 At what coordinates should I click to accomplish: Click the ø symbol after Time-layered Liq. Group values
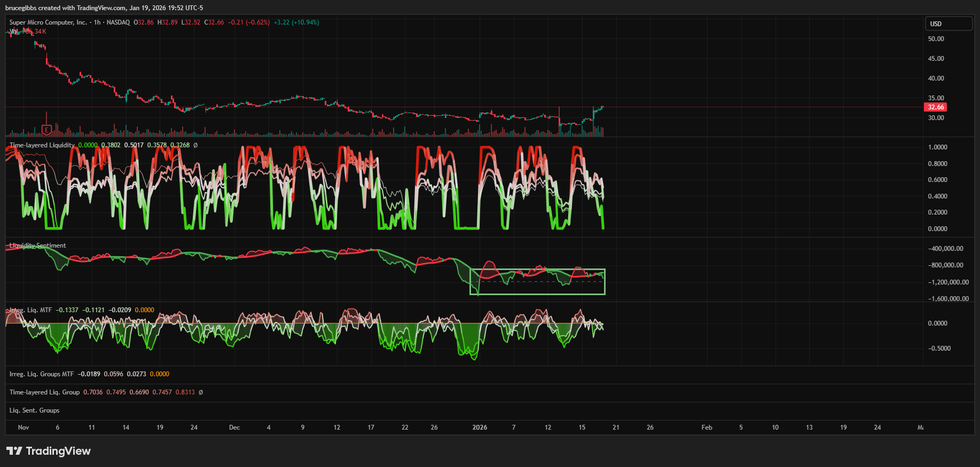201,392
